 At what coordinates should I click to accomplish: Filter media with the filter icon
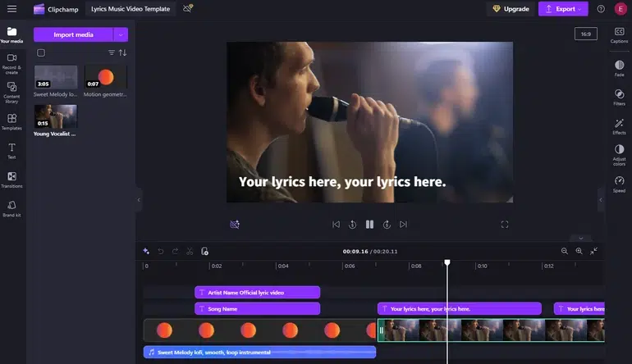[x=112, y=52]
